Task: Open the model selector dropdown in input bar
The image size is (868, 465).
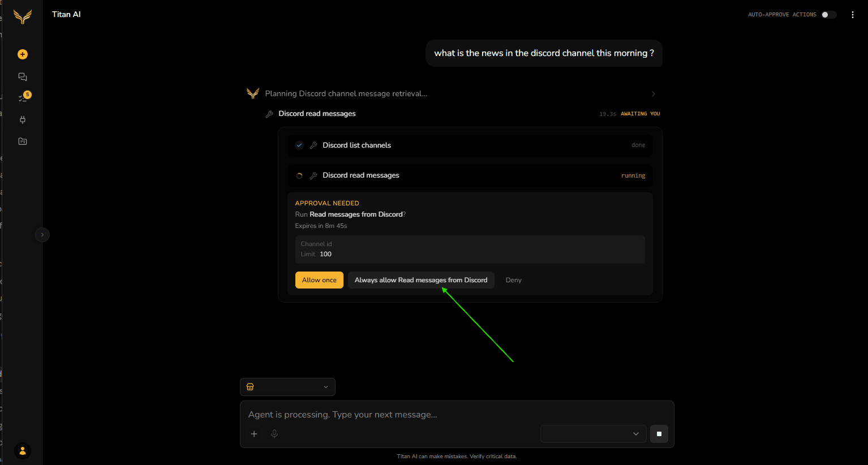Action: click(x=593, y=434)
